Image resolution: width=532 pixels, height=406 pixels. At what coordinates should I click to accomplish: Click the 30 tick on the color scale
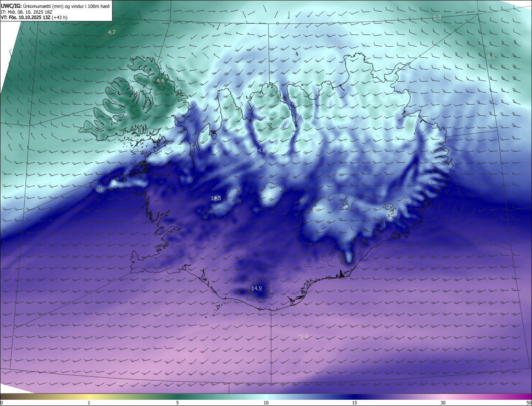[443, 403]
